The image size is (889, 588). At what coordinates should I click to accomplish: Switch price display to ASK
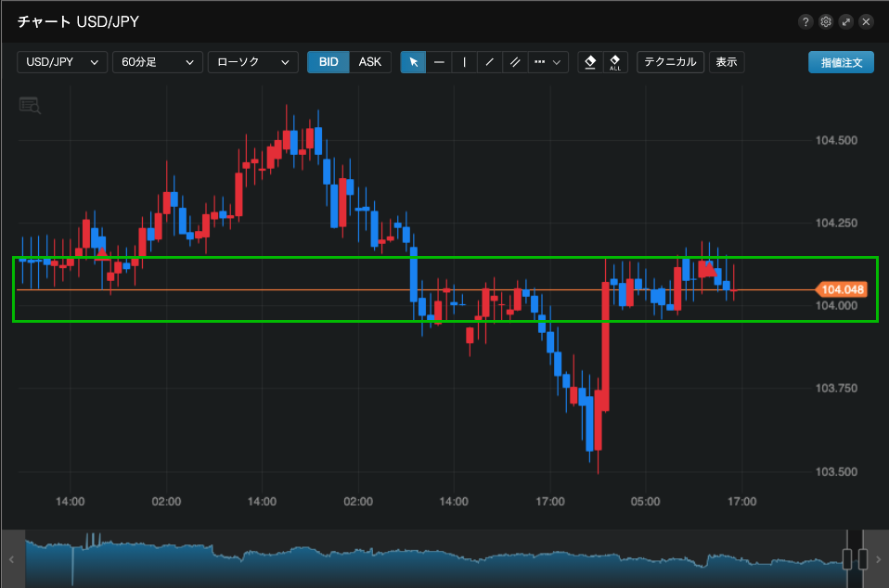(370, 62)
